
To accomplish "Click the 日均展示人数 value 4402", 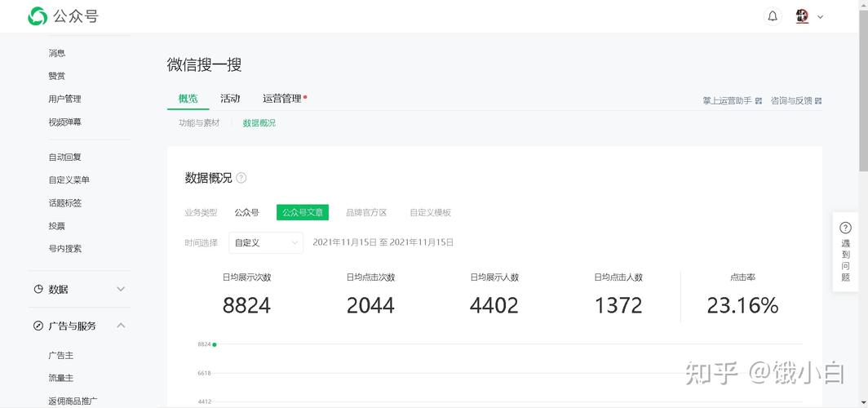I will click(494, 305).
